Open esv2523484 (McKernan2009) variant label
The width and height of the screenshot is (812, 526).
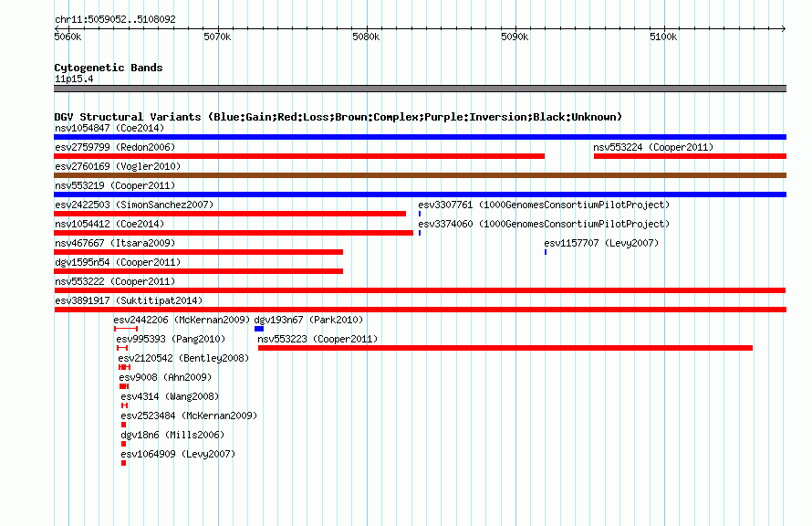coord(189,416)
